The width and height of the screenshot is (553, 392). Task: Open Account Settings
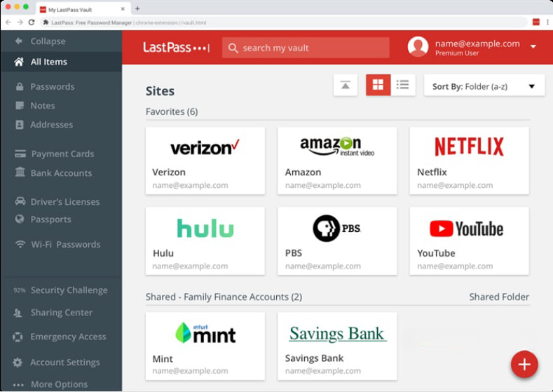coord(65,363)
